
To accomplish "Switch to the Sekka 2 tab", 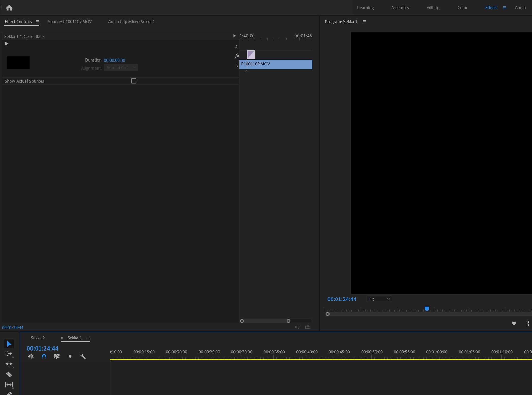I will point(38,337).
